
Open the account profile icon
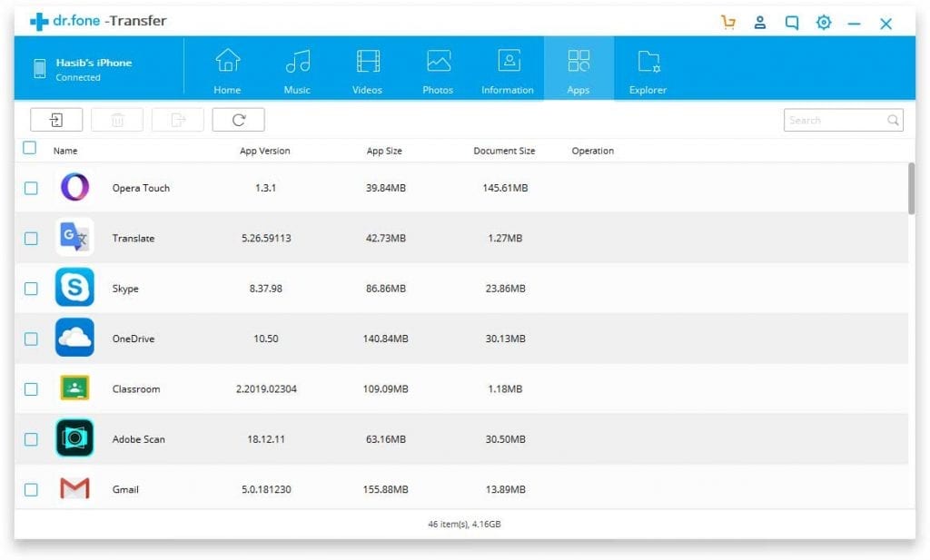(760, 21)
